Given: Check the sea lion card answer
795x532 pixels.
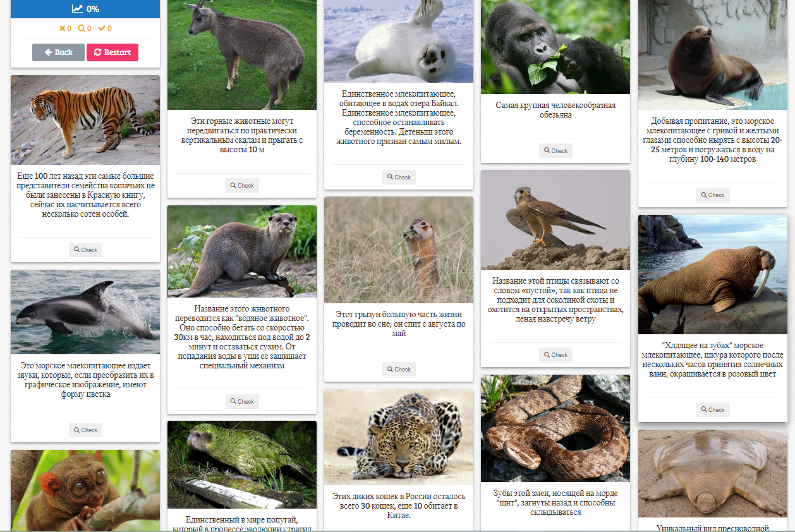Looking at the screenshot, I should [x=713, y=195].
